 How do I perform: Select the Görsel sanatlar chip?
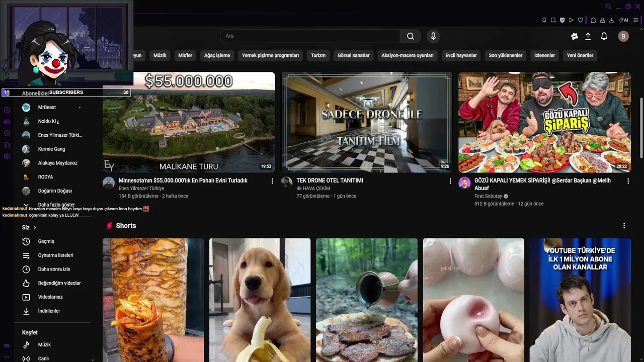click(x=353, y=55)
